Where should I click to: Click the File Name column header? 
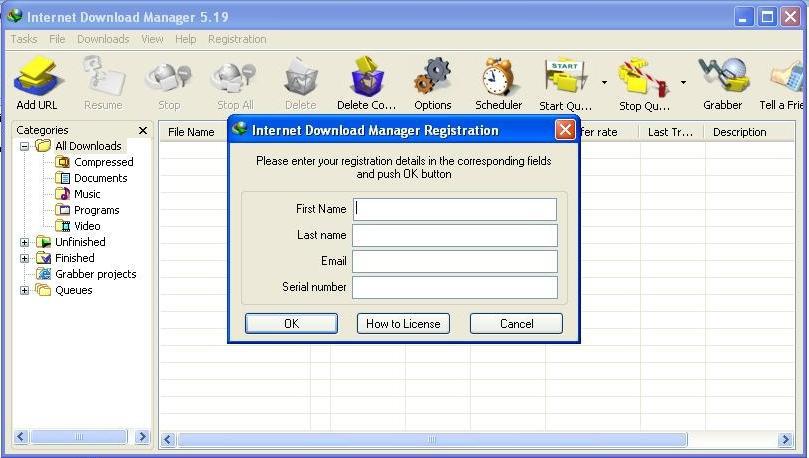coord(193,132)
